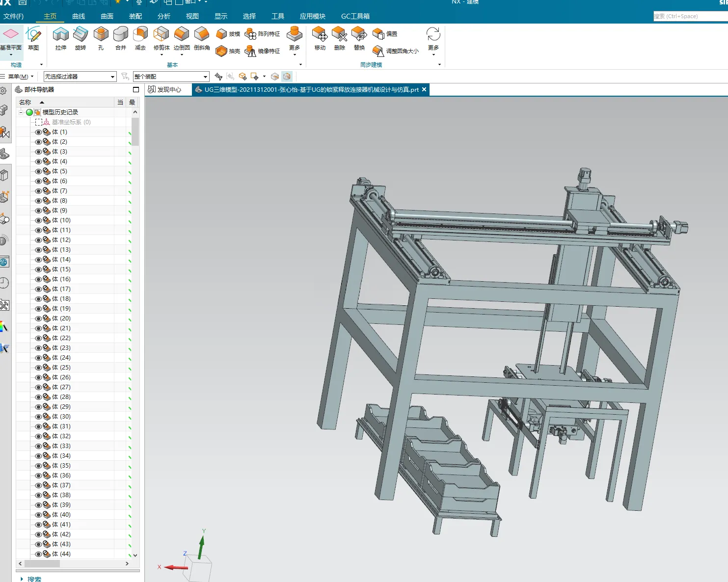
Task: Open the 孔 (Hole) feature tool
Action: (x=101, y=38)
